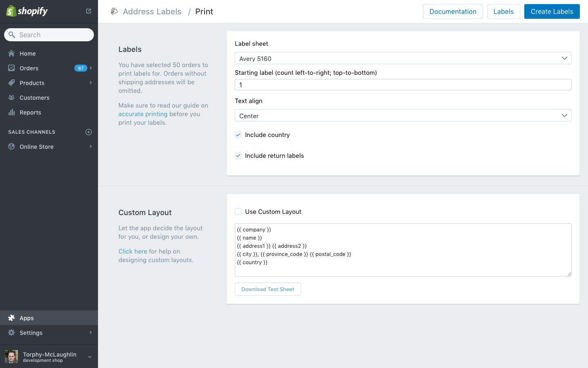588x368 pixels.
Task: Click the Starting label input field
Action: pos(403,85)
